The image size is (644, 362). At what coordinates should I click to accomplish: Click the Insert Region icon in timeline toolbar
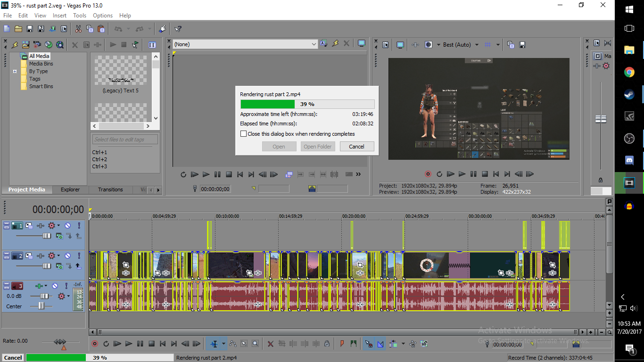(354, 344)
